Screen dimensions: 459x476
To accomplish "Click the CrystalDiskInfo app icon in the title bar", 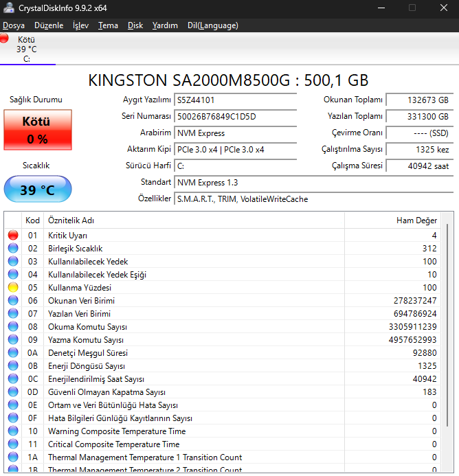I will coord(8,8).
